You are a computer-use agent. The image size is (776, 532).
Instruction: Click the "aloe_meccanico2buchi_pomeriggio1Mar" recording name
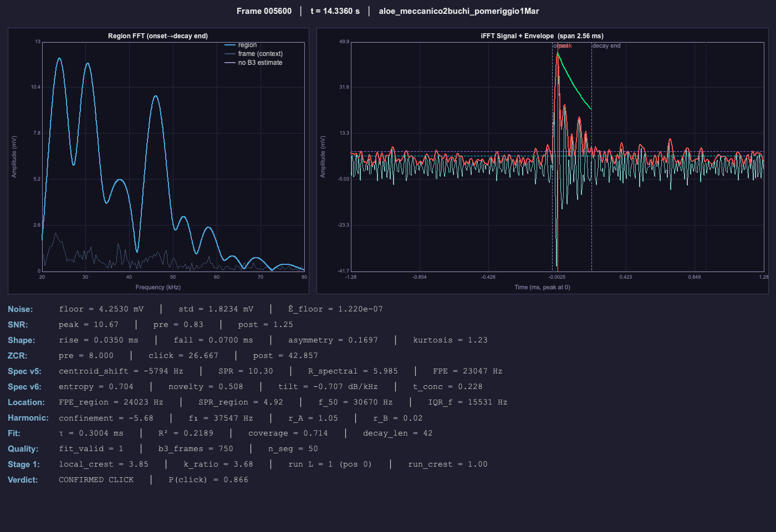coord(459,11)
